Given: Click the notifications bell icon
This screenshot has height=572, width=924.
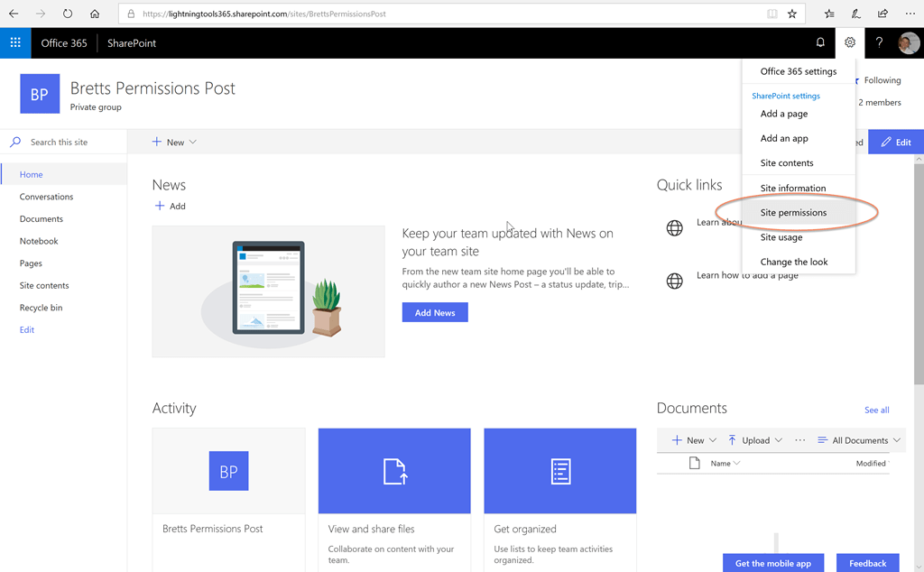Looking at the screenshot, I should [x=820, y=42].
